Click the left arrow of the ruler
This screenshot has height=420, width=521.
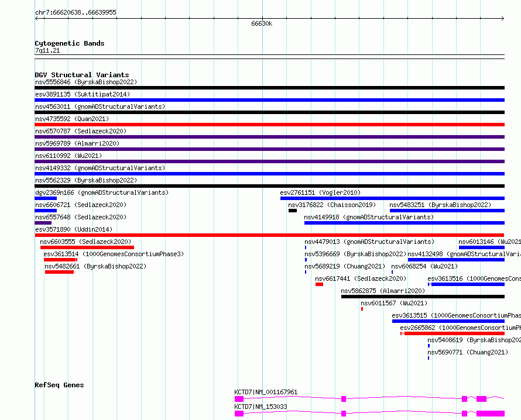(36, 19)
